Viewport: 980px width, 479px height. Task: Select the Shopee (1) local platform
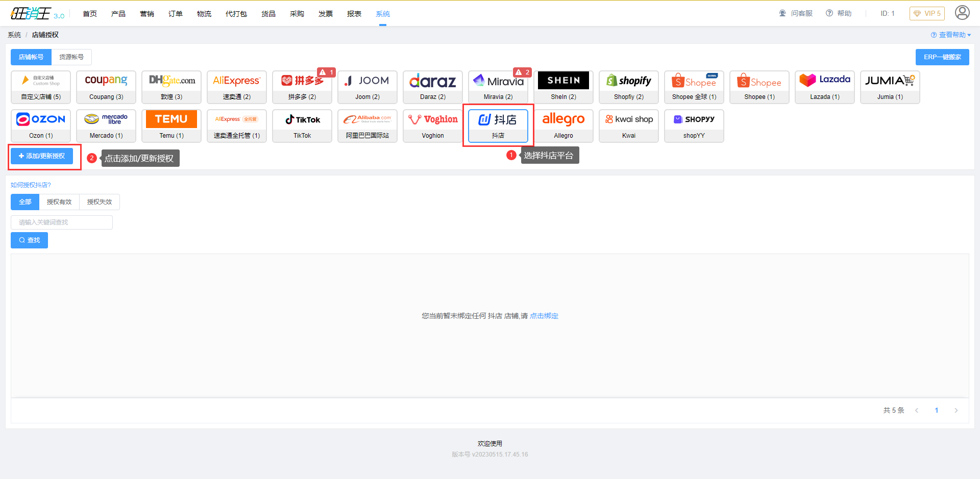759,87
